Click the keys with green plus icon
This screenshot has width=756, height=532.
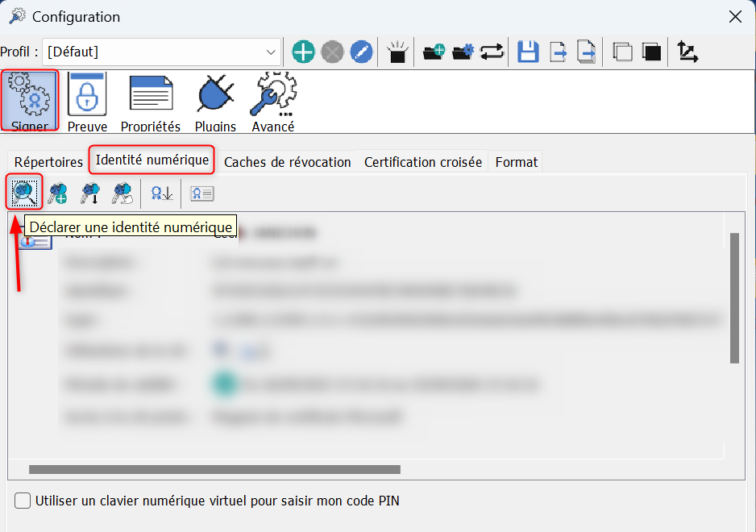point(58,193)
